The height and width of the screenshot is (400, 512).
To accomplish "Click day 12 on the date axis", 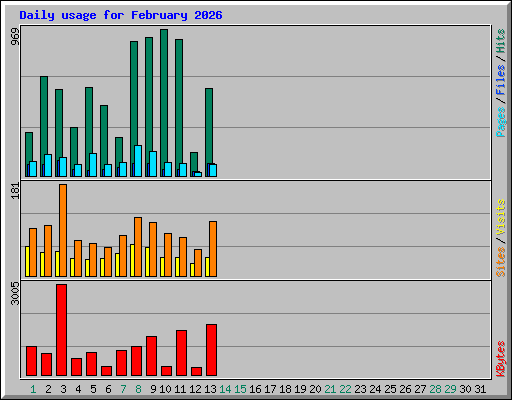I will point(195,389).
